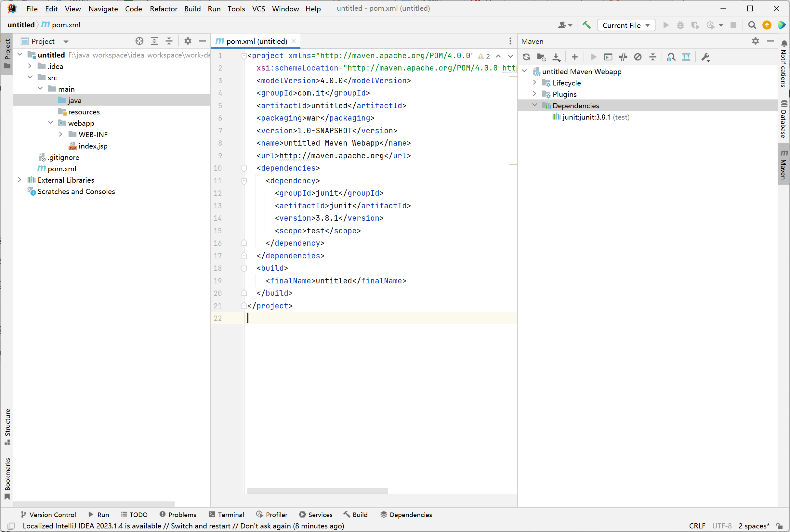Open Version Control tool window

(48, 514)
